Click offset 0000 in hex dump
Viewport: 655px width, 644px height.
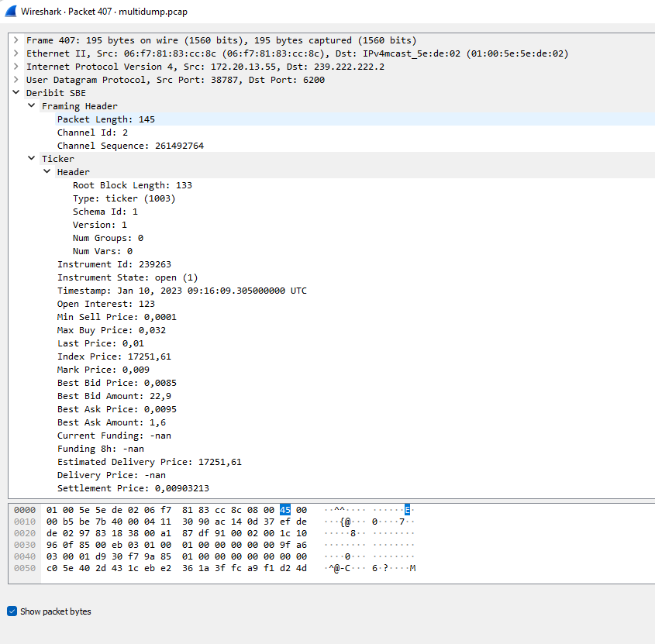tap(25, 510)
